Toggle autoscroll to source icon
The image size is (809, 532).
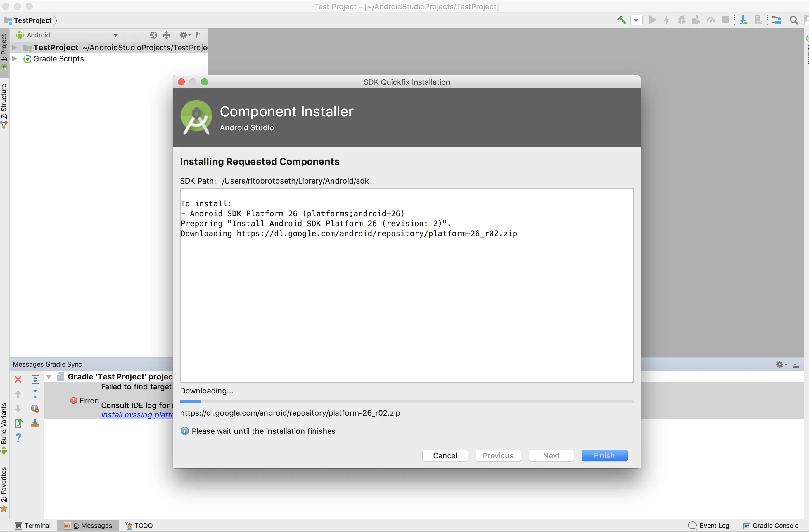click(35, 423)
